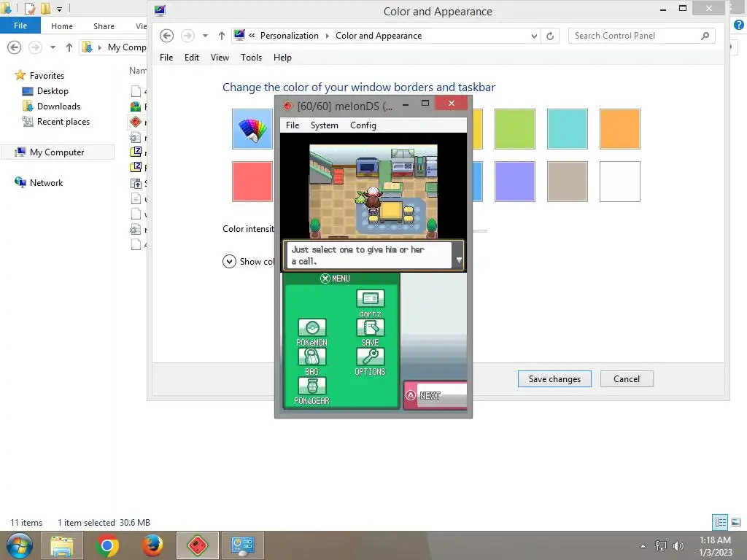The image size is (747, 560).
Task: Tap the dartz trainer card icon
Action: [370, 298]
